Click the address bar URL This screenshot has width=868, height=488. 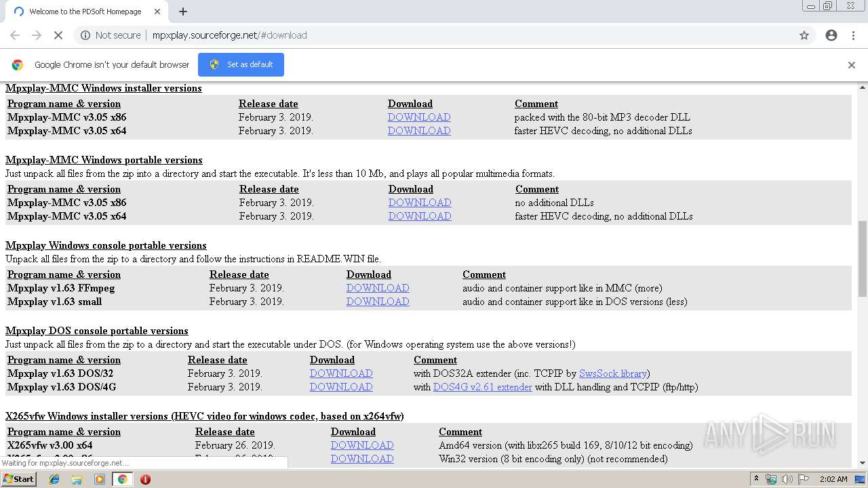point(229,35)
